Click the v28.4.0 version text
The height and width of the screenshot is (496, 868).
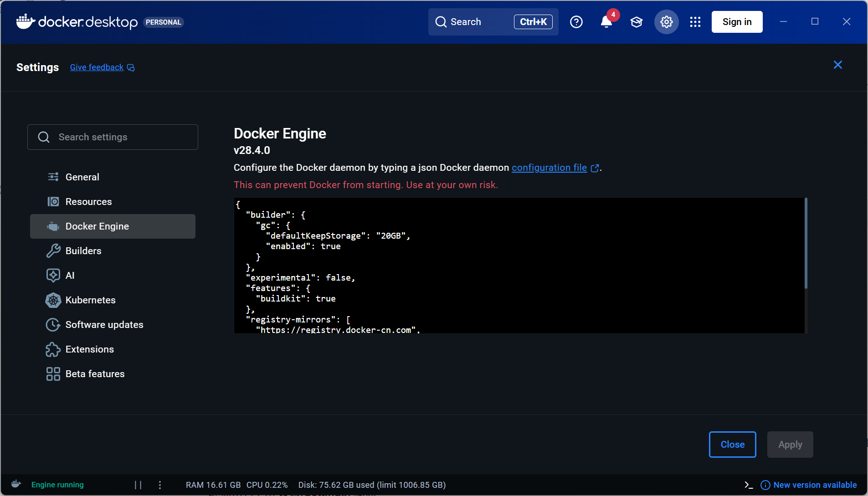252,150
